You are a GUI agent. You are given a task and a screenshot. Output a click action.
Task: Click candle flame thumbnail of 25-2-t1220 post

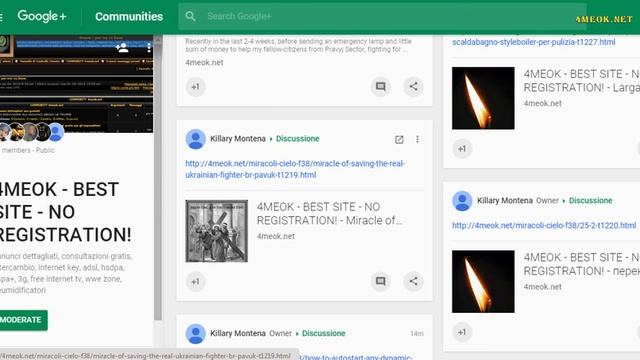pos(483,282)
